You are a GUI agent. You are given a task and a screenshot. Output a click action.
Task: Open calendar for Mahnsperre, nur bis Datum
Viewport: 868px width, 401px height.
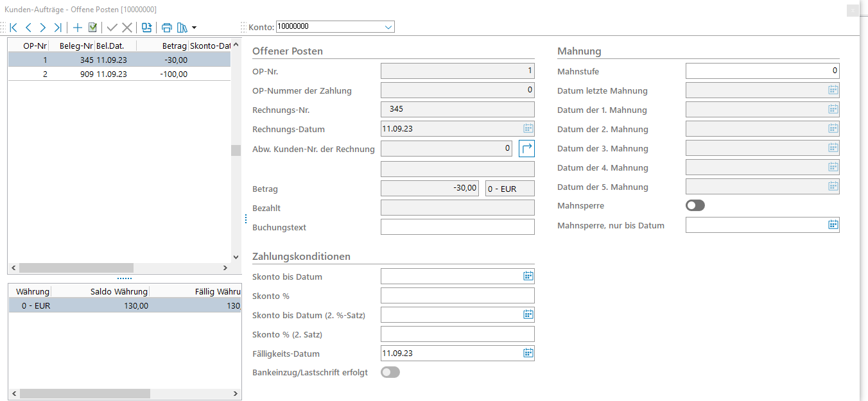click(833, 225)
